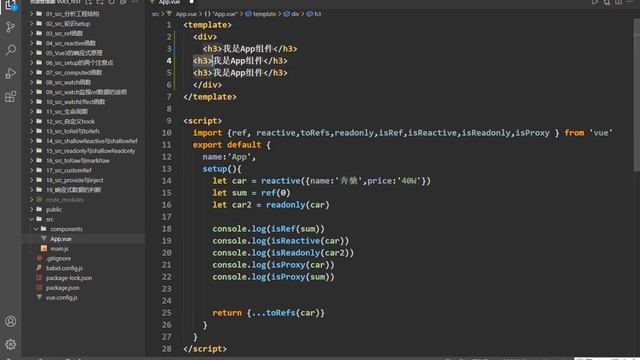
Task: Click the package.json file icon
Action: coord(39,288)
